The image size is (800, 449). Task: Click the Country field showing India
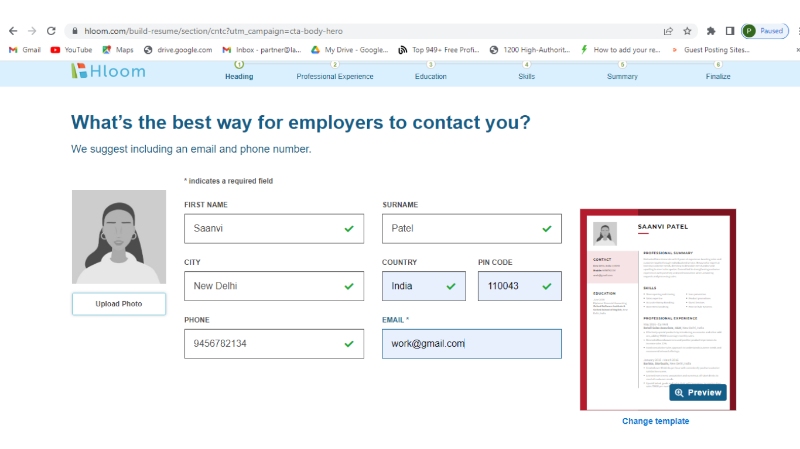(423, 286)
